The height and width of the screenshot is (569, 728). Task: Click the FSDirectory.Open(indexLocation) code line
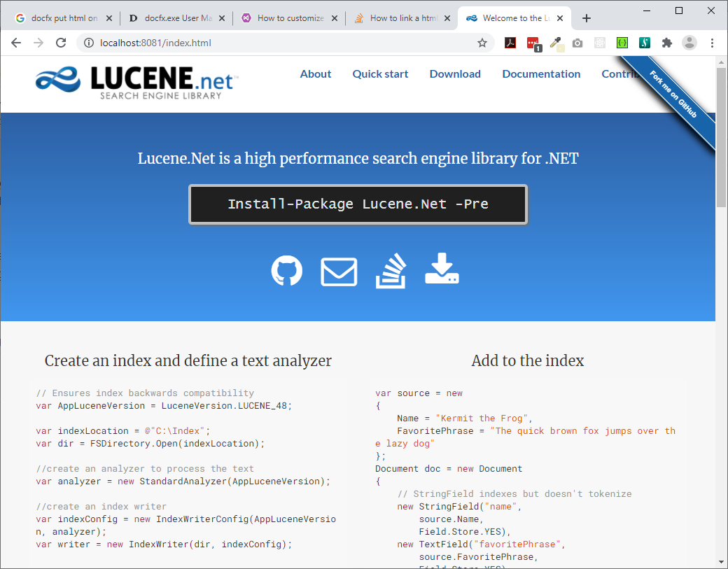pos(150,443)
